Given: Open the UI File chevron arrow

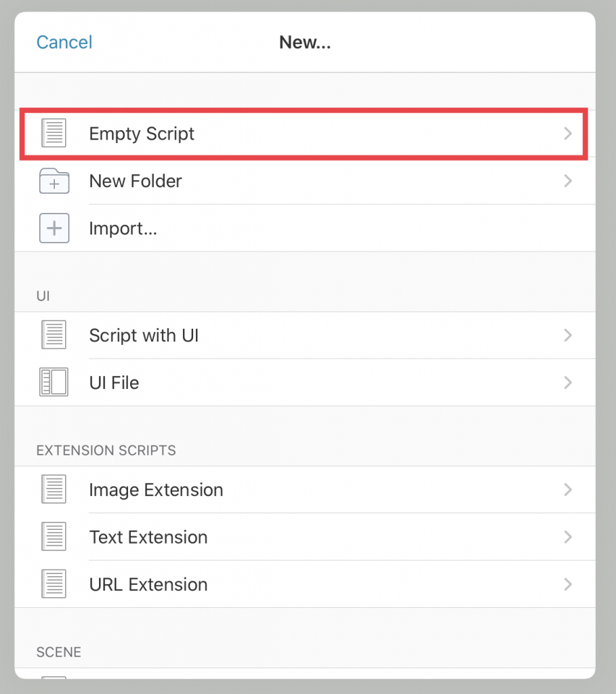Looking at the screenshot, I should click(x=568, y=382).
